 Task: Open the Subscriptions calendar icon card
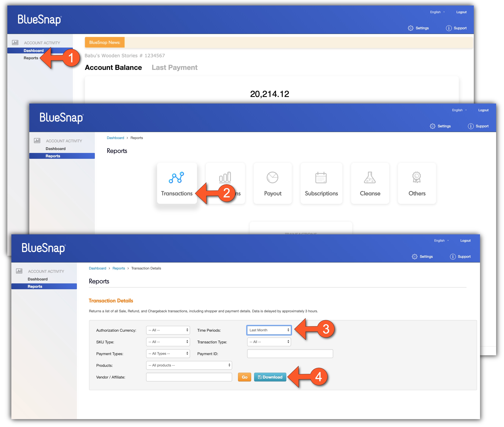321,178
